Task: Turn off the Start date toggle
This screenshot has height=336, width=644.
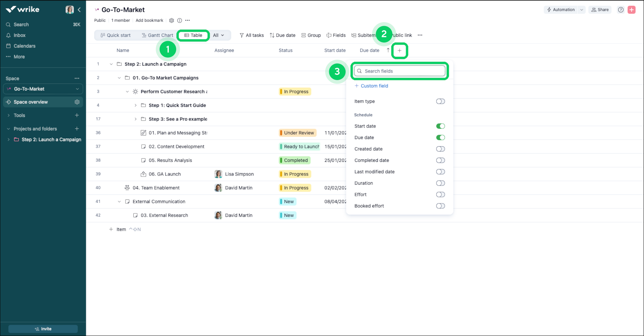Action: coord(440,126)
